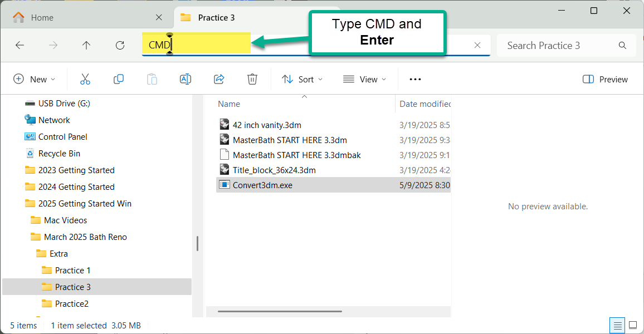Switch to Details view layout icon
644x334 pixels.
point(617,325)
